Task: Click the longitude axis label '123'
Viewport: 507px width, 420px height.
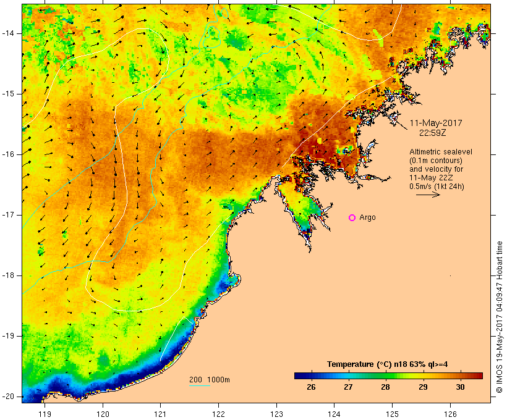Action: tap(276, 414)
